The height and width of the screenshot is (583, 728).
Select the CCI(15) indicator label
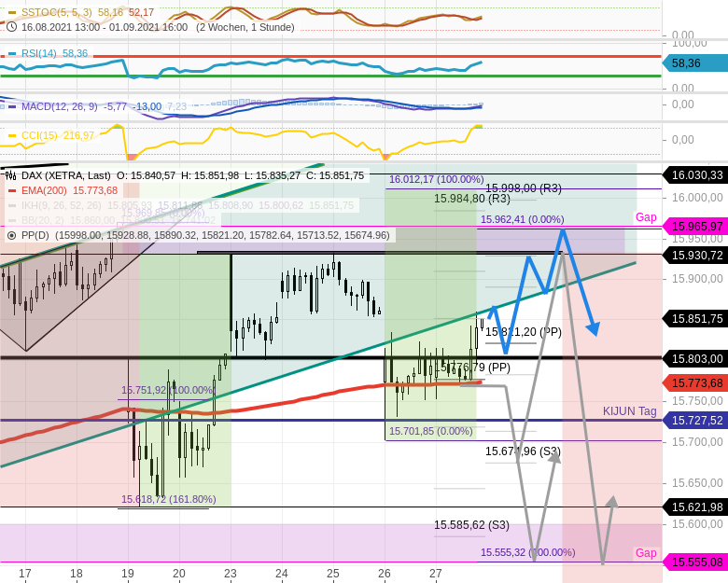(x=39, y=135)
